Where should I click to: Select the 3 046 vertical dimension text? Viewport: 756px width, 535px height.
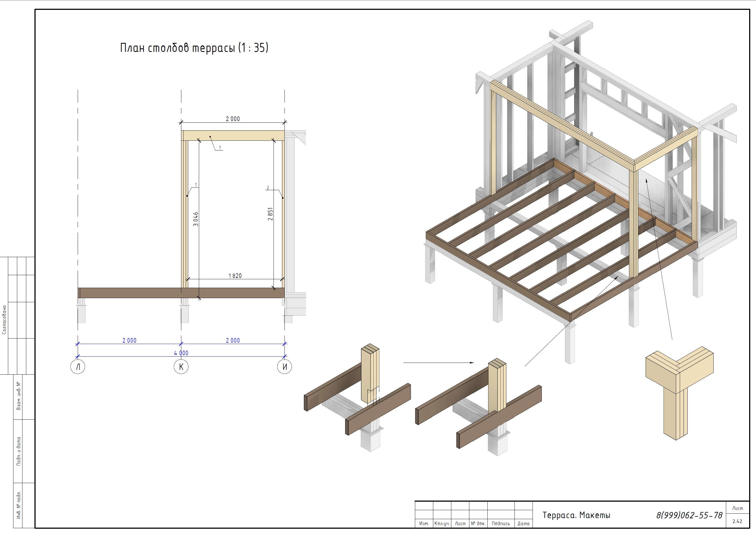point(196,219)
